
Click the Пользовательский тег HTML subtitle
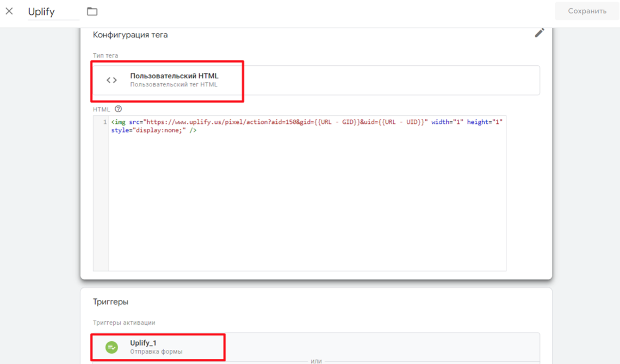pos(173,85)
